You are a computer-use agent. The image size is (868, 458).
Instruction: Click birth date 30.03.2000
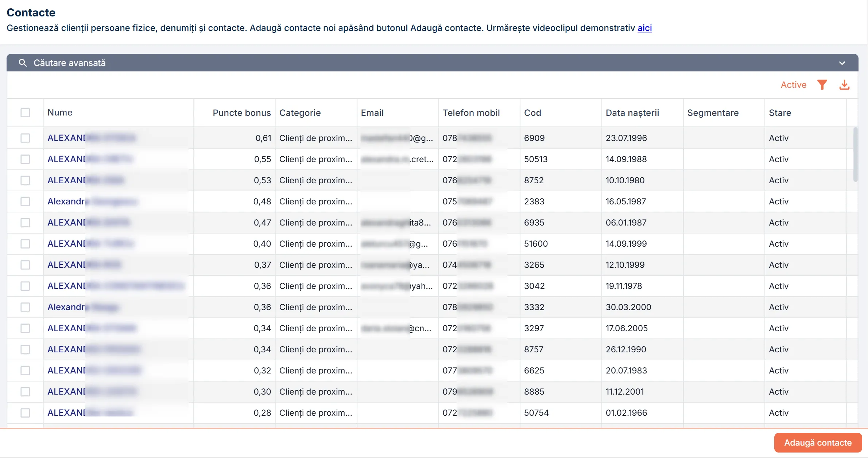click(628, 307)
